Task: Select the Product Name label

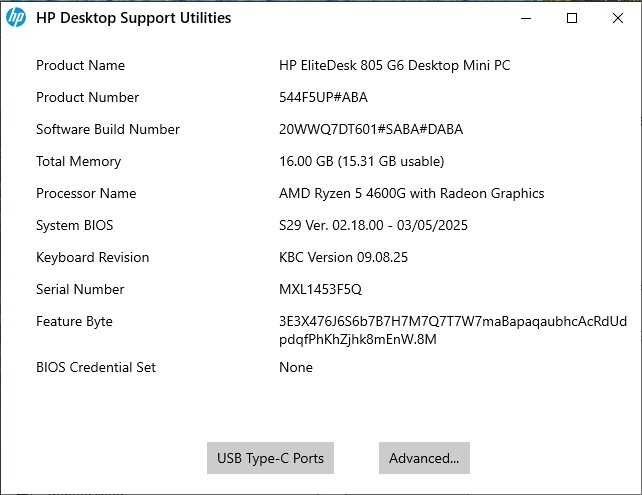Action: (x=80, y=65)
